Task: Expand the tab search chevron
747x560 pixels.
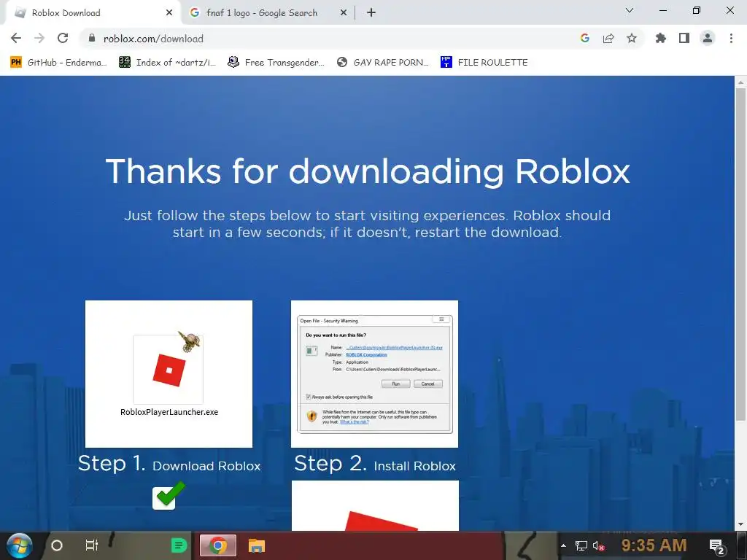Action: [630, 10]
